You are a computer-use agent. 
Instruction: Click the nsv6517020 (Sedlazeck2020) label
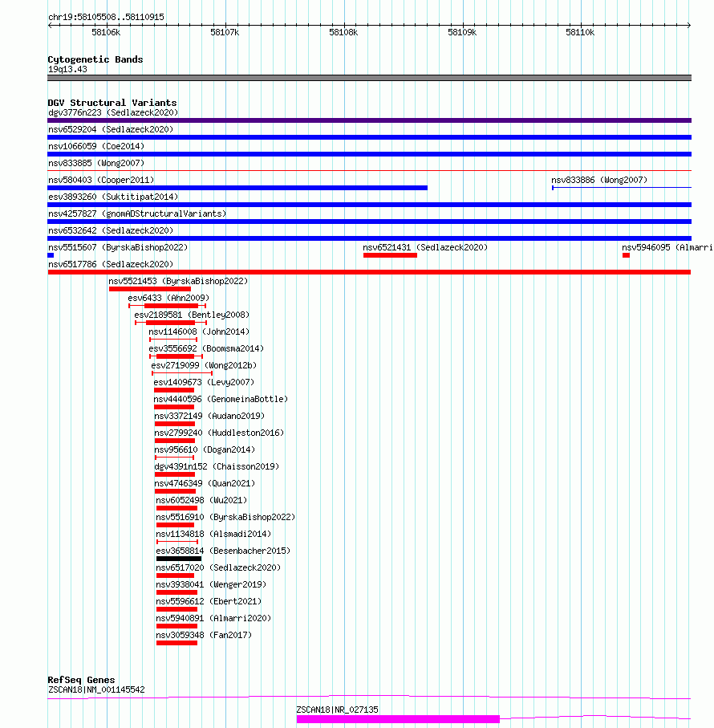[218, 567]
